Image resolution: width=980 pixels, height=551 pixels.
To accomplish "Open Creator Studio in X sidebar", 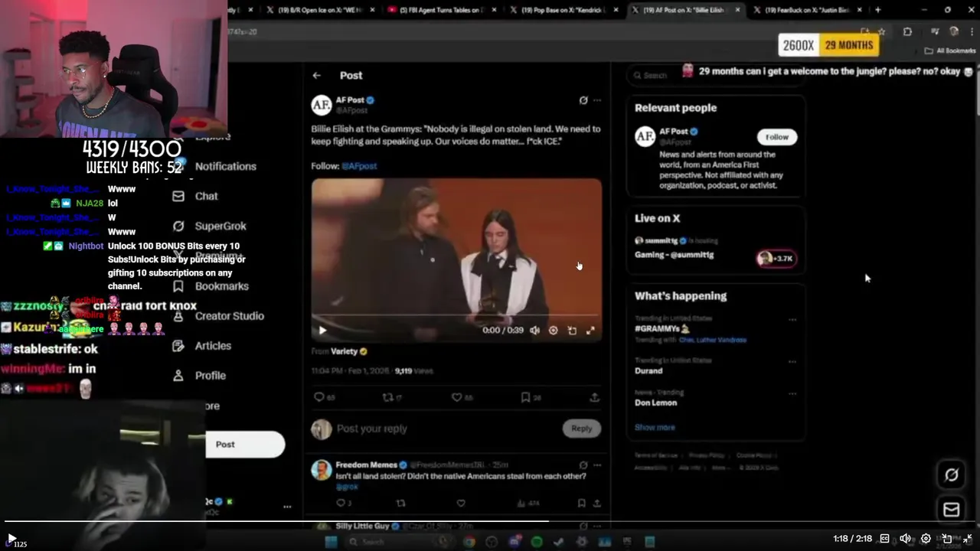I will 219,316.
